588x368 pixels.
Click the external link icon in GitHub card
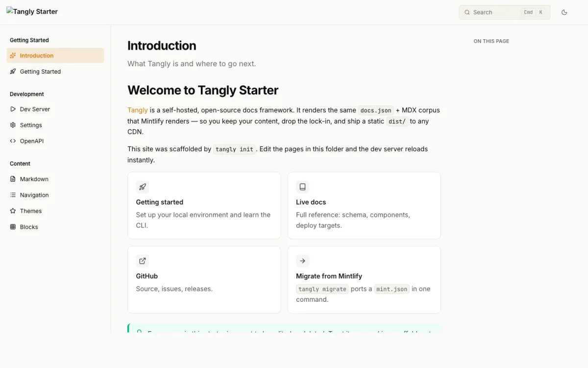(x=143, y=261)
